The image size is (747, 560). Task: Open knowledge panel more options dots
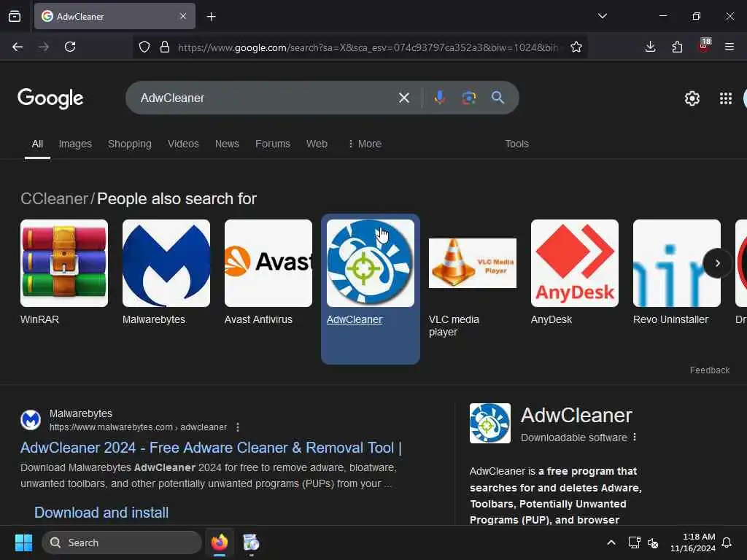coord(635,437)
